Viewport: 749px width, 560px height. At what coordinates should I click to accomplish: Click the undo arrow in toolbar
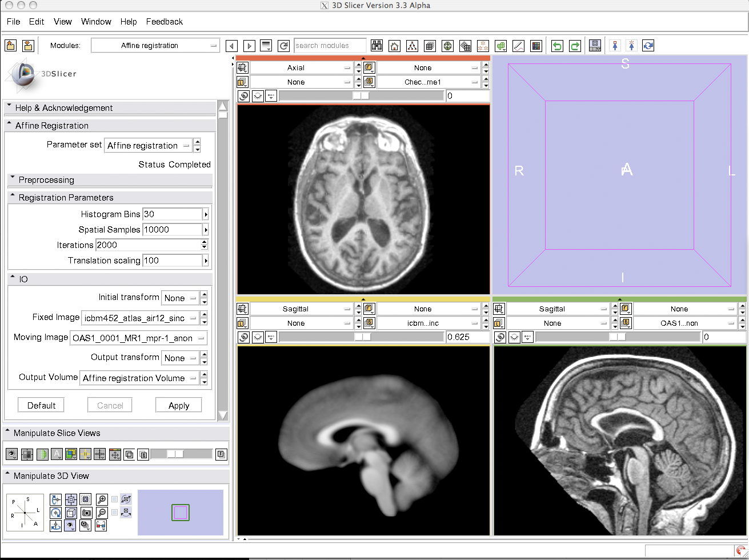tap(556, 46)
